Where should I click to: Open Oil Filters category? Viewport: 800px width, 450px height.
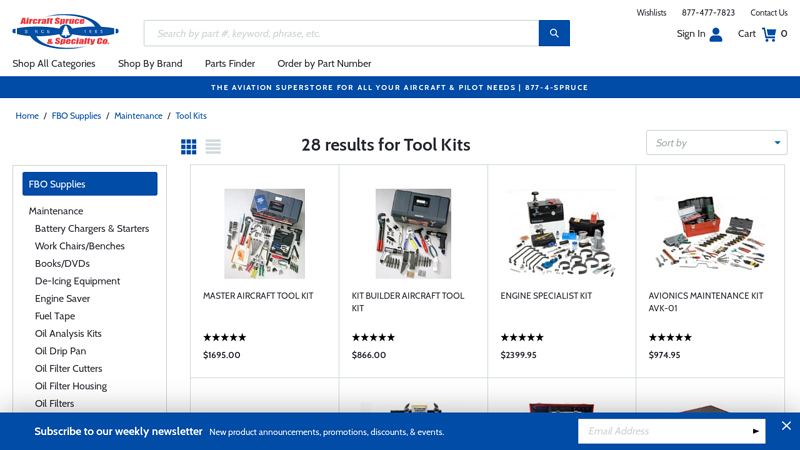[x=55, y=404]
